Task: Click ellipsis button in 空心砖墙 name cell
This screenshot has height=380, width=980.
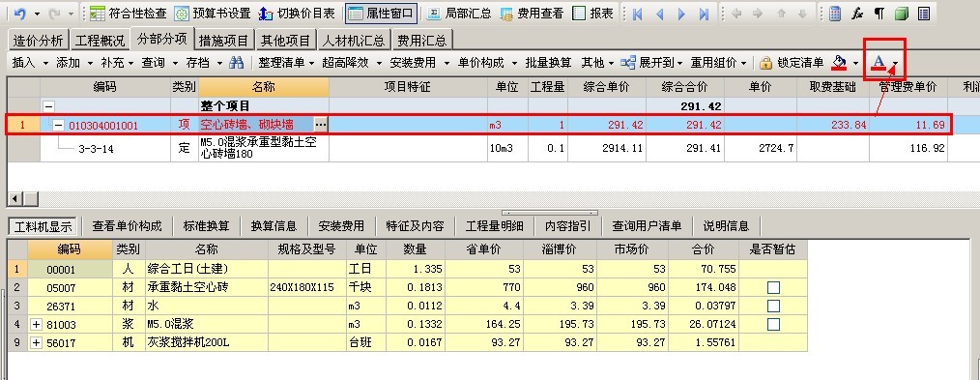Action: 321,125
